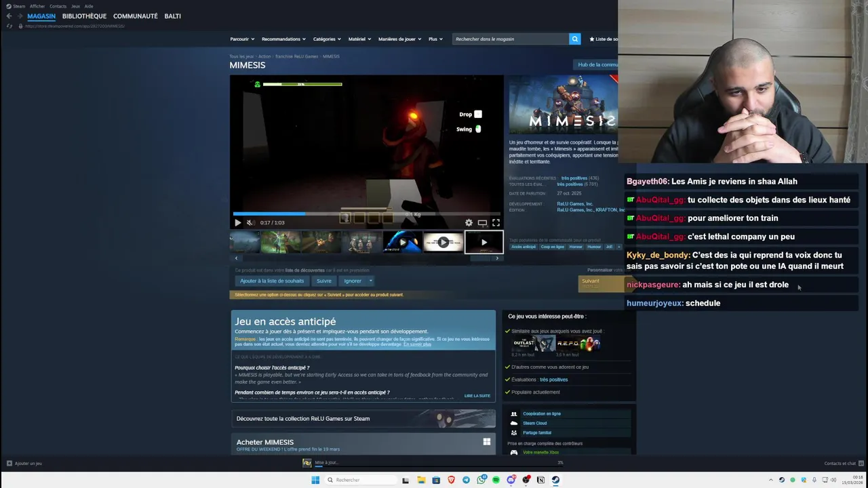
Task: Select the blue bird video thumbnail
Action: (402, 242)
